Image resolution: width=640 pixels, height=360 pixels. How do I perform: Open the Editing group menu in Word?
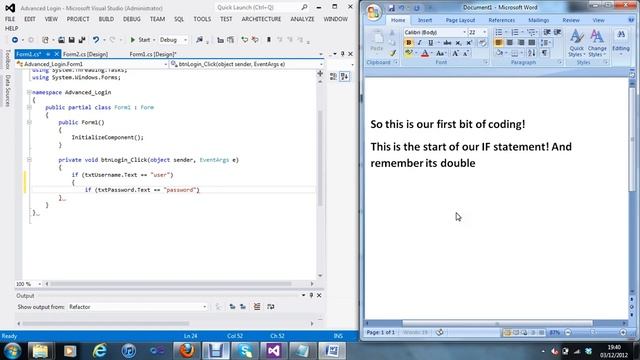pyautogui.click(x=621, y=41)
